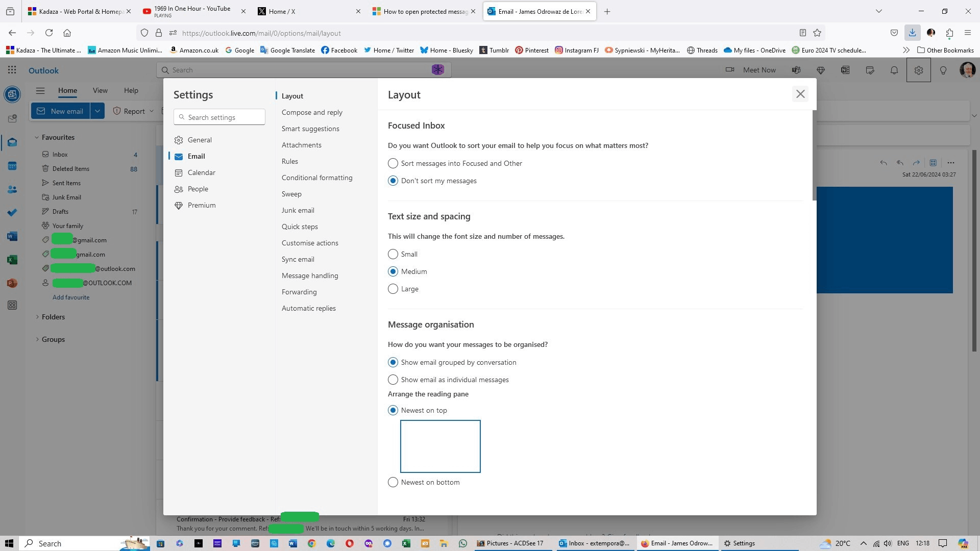Screen dimensions: 980x551
Task: Click the Add favourite link
Action: 71,297
